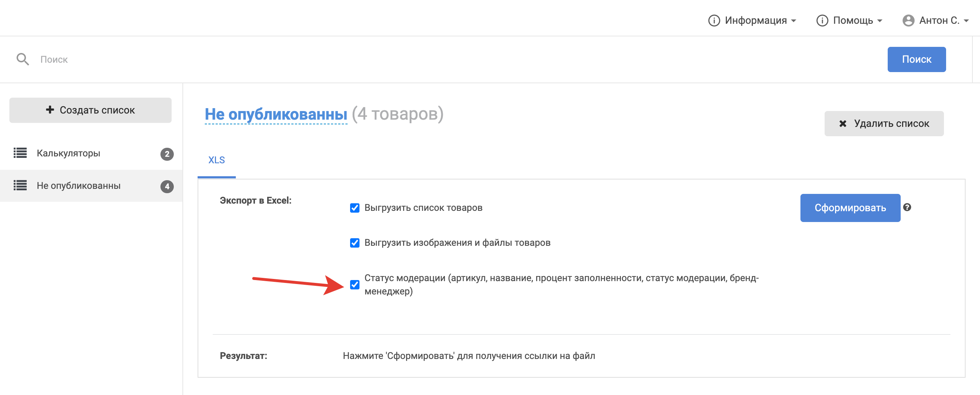Click the info icon beside Помощь
The image size is (980, 395).
click(x=822, y=21)
